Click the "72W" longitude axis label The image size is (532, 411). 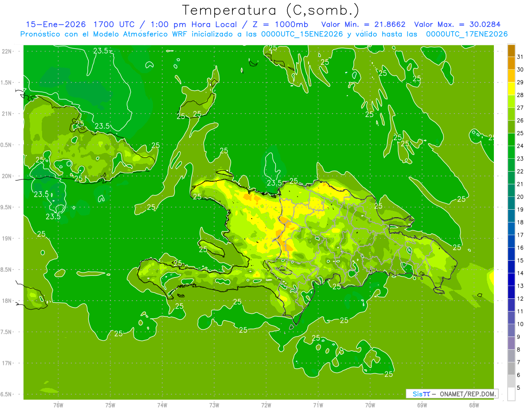[x=266, y=405]
